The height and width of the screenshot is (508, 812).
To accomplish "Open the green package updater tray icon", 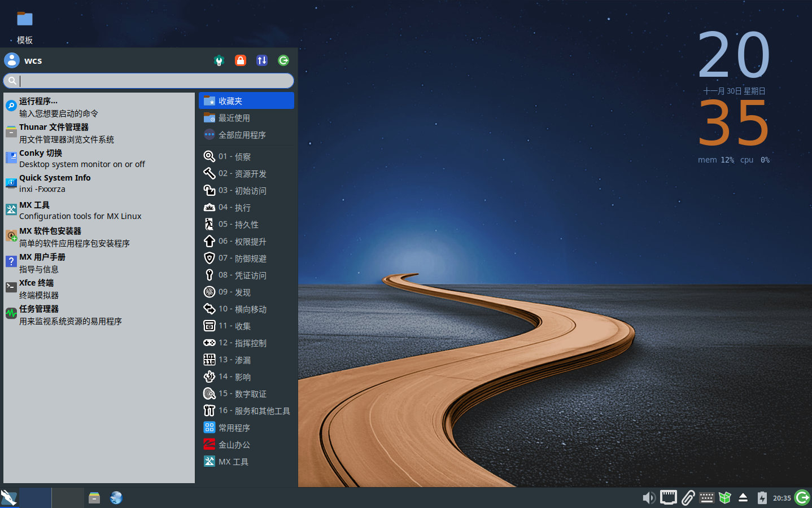I will tap(725, 497).
